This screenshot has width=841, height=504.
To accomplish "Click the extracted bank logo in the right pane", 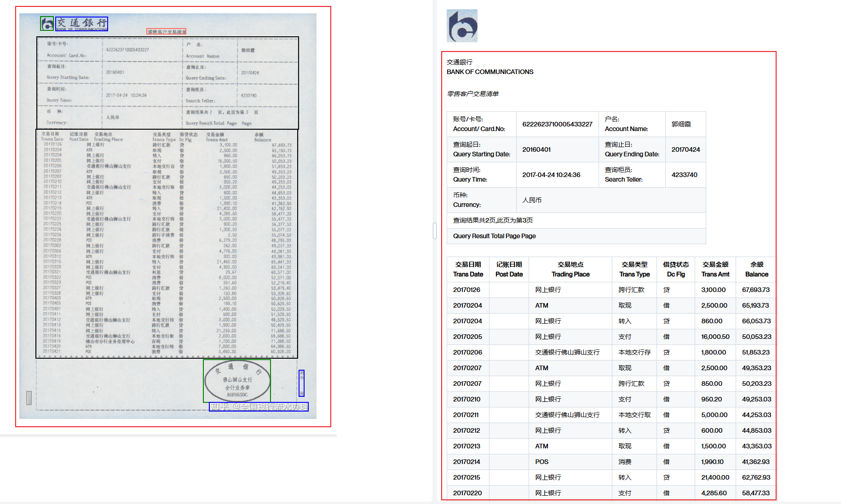I will [462, 26].
